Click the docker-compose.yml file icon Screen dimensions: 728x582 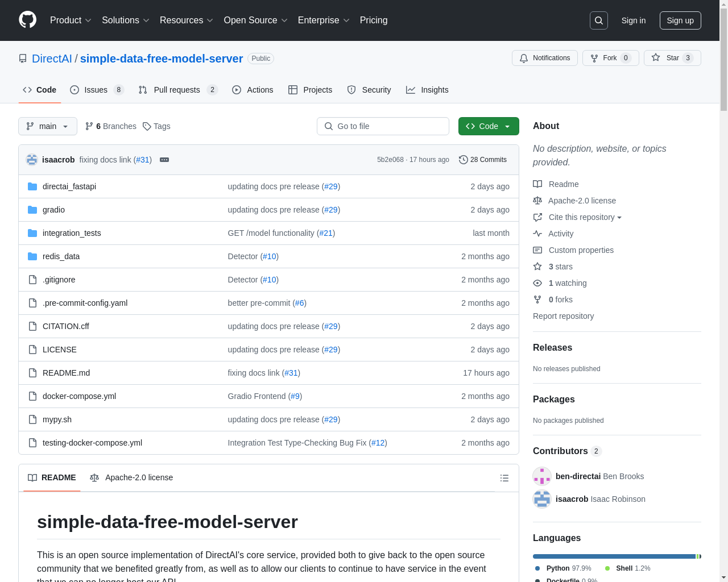point(32,396)
